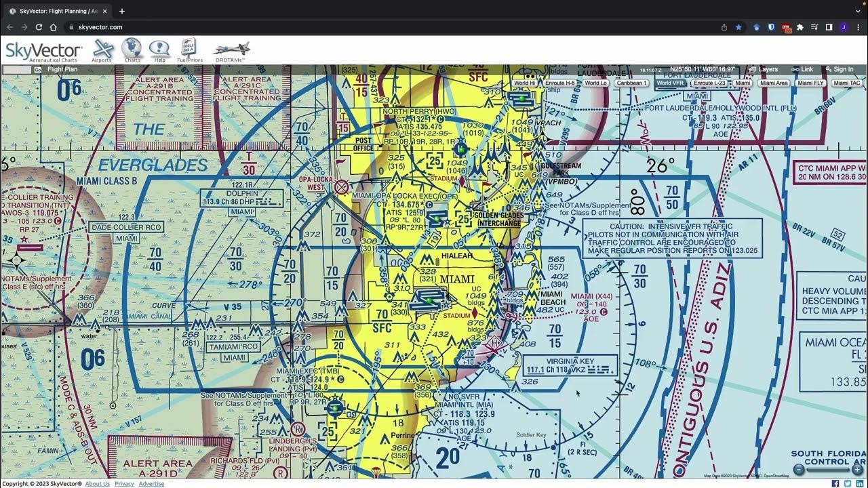Open SkyVector LinkedIn page icon

[860, 483]
